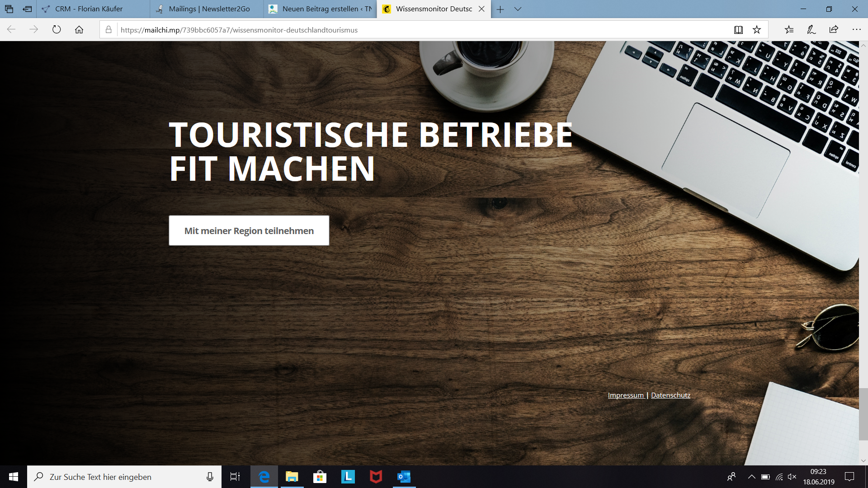This screenshot has height=488, width=868.
Task: Switch to CRM - Florian Käufer tab
Action: click(93, 9)
